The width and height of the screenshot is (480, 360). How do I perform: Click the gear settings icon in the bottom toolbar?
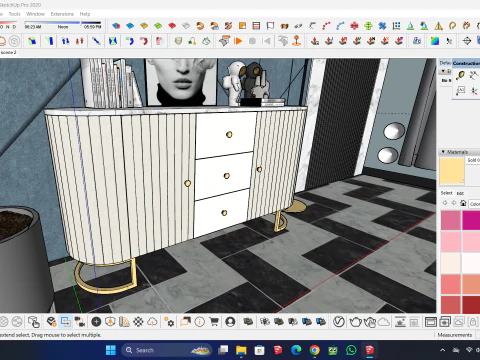coord(169,322)
